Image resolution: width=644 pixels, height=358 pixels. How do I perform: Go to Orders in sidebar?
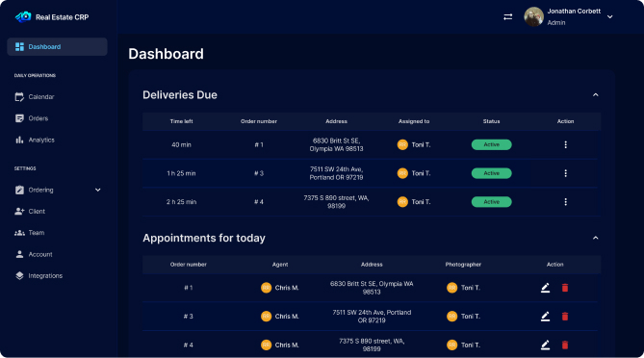tap(39, 118)
